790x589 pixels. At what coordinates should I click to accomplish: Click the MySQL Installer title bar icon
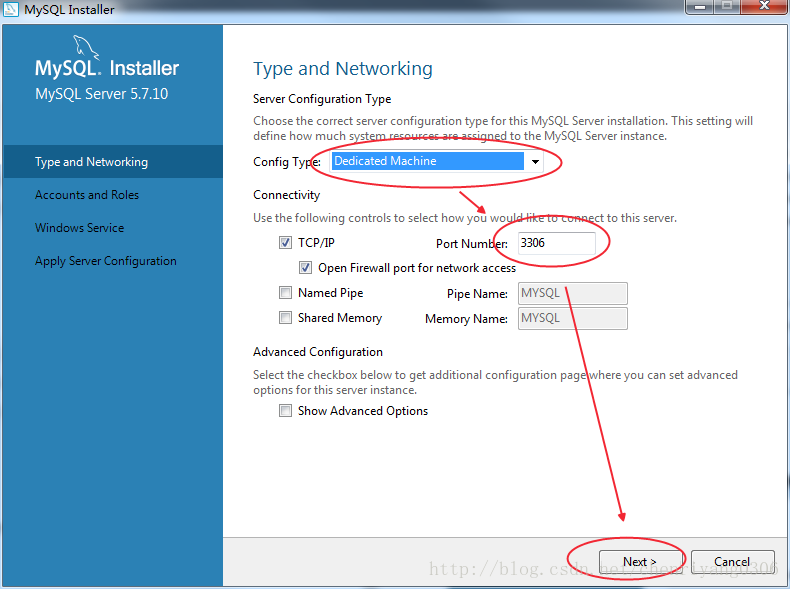10,9
